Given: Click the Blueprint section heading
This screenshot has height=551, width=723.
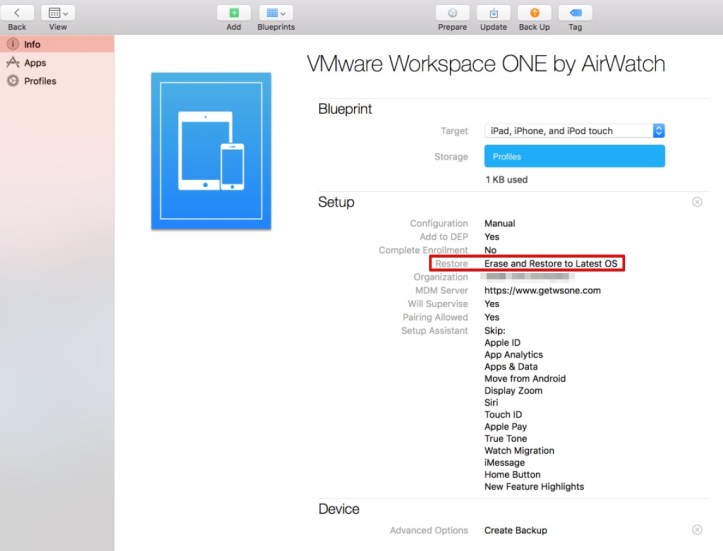Looking at the screenshot, I should click(x=345, y=109).
